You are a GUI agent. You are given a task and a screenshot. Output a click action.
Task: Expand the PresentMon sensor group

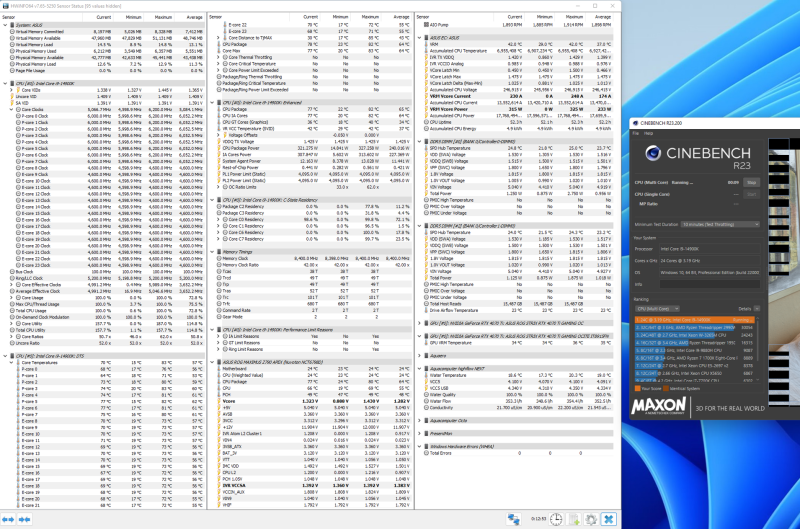click(x=420, y=434)
